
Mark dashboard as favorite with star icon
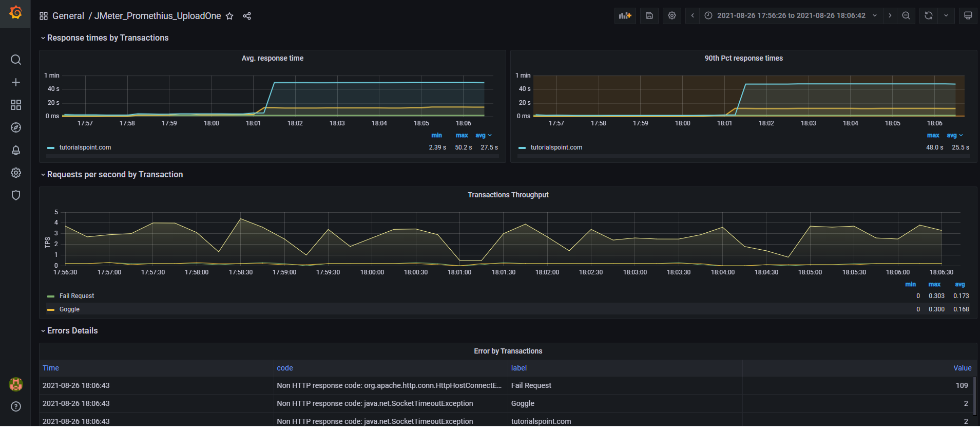pyautogui.click(x=229, y=16)
